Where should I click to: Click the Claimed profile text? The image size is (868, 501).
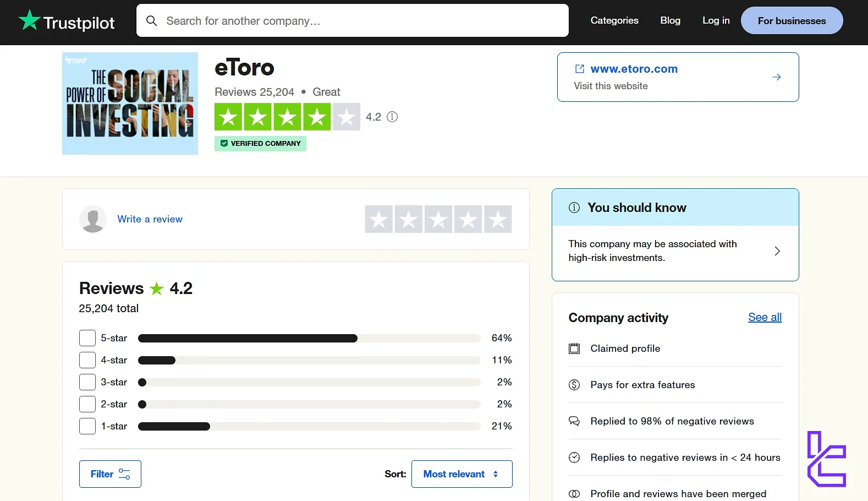(x=625, y=348)
